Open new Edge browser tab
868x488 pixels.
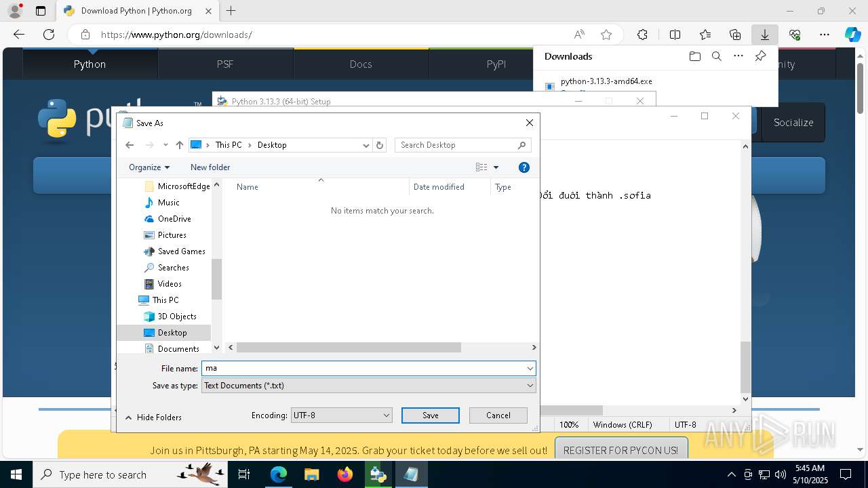coord(231,11)
